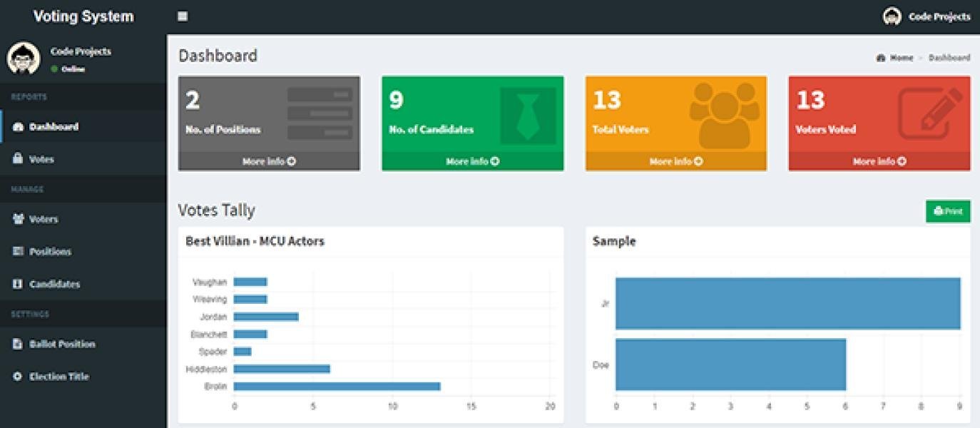Click the Positions list icon in sidebar
This screenshot has height=428, width=980.
tap(19, 251)
